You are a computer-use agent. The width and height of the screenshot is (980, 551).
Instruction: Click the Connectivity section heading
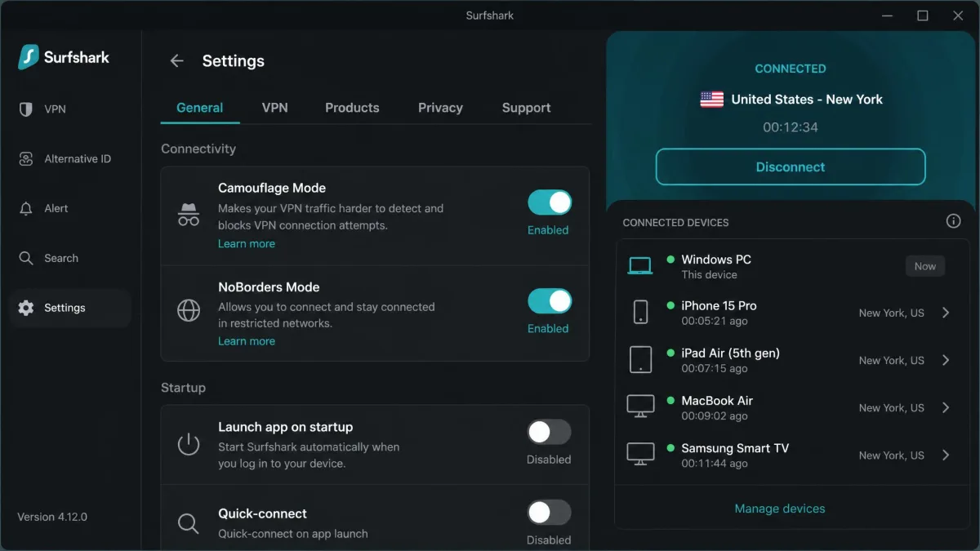point(198,149)
